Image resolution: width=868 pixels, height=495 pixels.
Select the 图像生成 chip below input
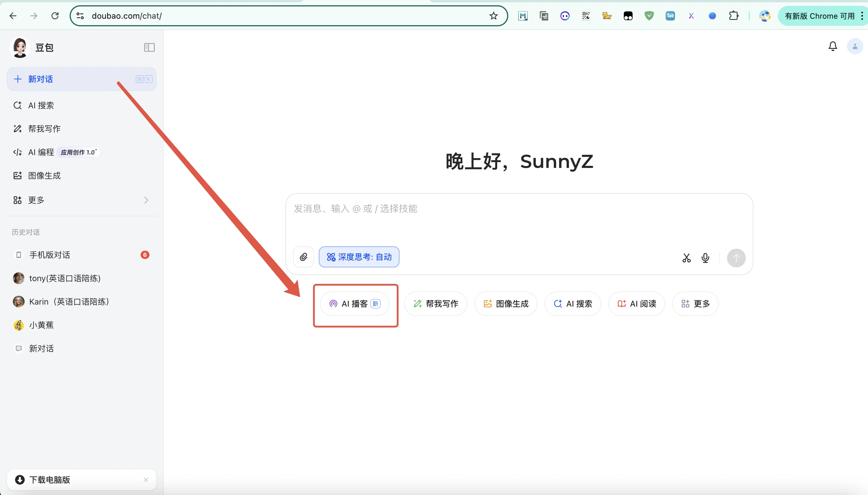coord(506,304)
